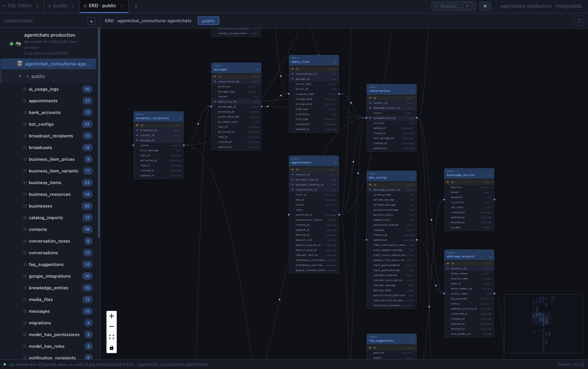Viewport: 588px width, 369px height.
Task: Click the PostgreSQL elephant icon
Action: tap(18, 44)
